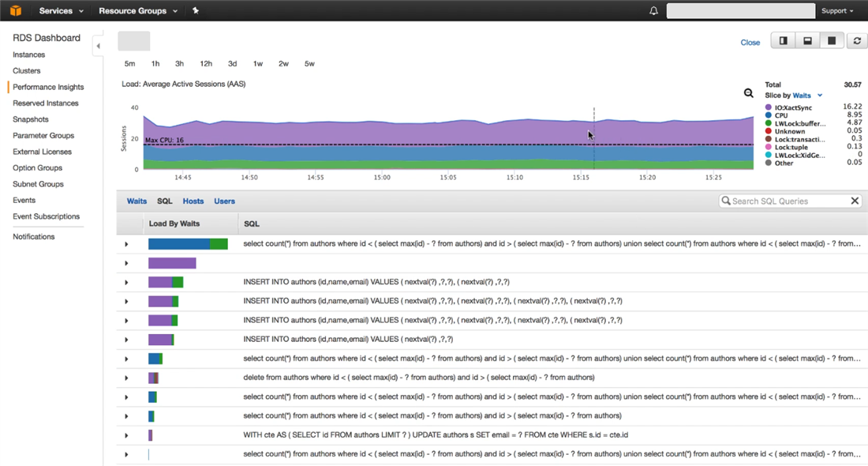Collapse the sidebar with the arrow
Image resolution: width=868 pixels, height=466 pixels.
[98, 46]
